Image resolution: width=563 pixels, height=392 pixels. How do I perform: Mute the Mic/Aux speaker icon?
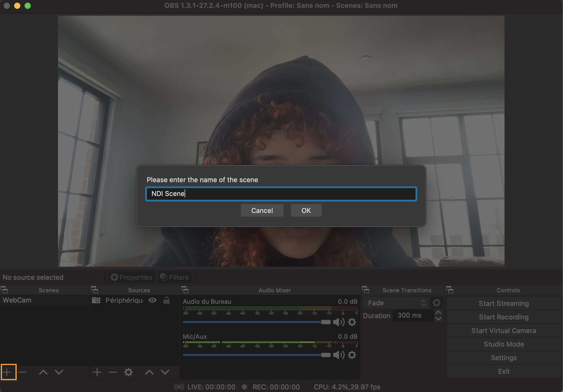tap(338, 355)
